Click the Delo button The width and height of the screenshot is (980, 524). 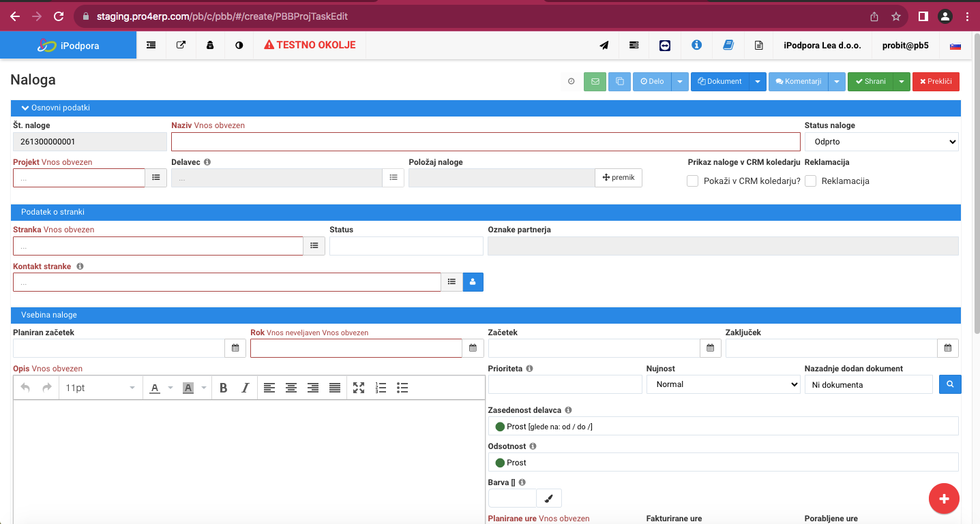(652, 82)
